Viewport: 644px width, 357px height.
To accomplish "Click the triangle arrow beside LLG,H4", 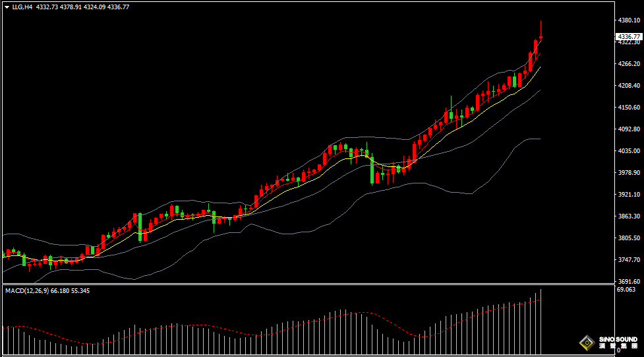I will pyautogui.click(x=7, y=7).
